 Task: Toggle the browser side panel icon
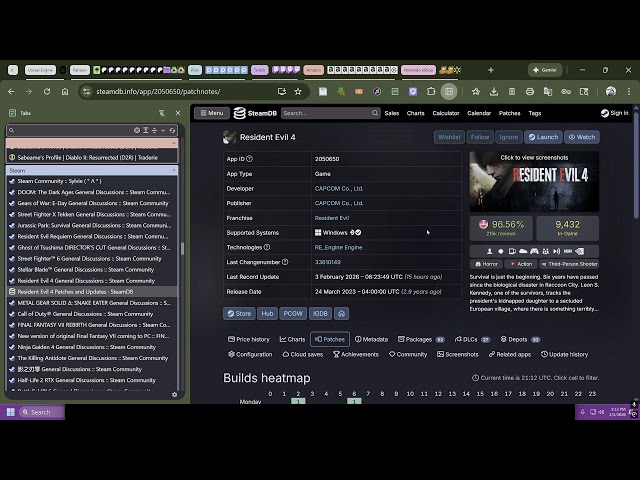coord(449,91)
